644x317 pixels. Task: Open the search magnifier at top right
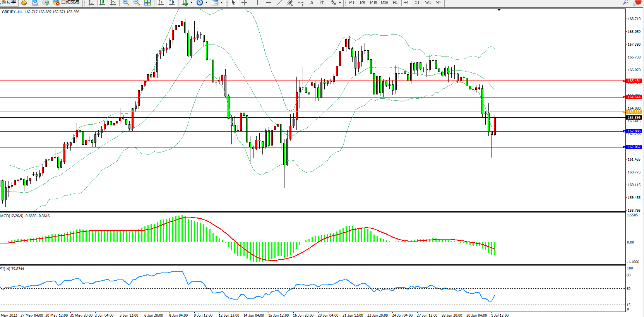[625, 2]
